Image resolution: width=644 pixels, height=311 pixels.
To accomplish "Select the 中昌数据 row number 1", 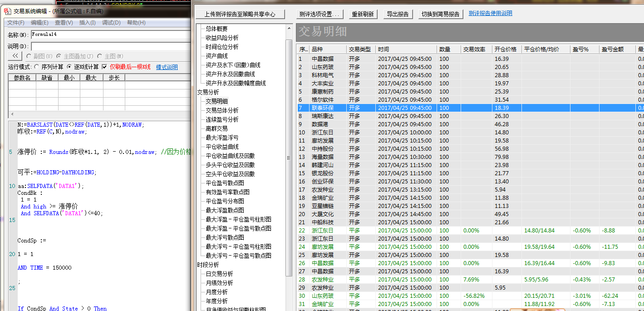I will coord(470,59).
